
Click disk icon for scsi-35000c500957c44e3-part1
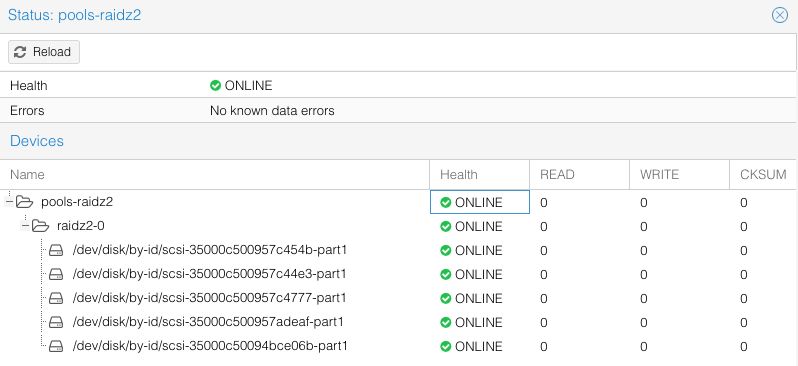[x=56, y=274]
